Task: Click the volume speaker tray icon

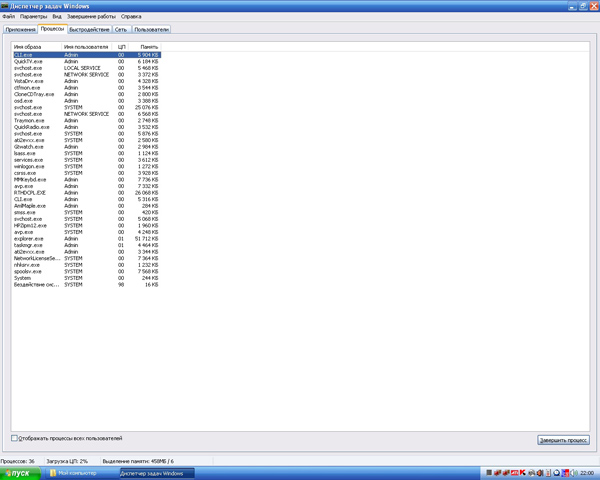Action: pos(575,473)
